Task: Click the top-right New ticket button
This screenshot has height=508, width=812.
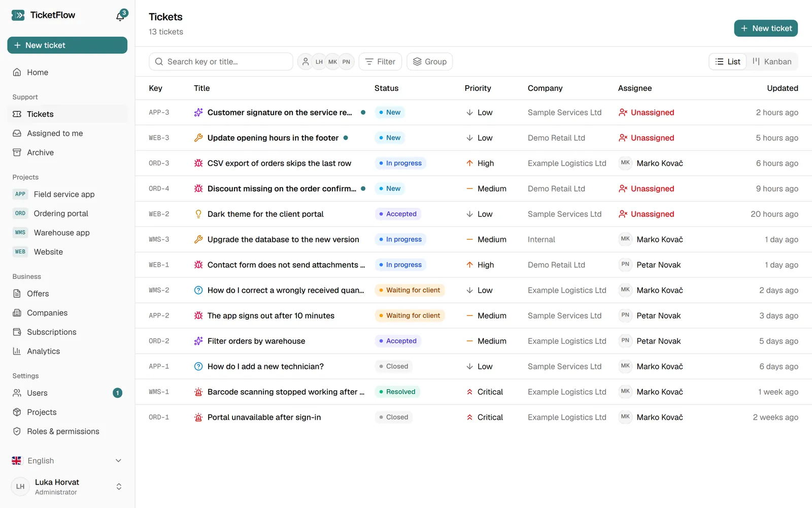Action: click(x=766, y=28)
